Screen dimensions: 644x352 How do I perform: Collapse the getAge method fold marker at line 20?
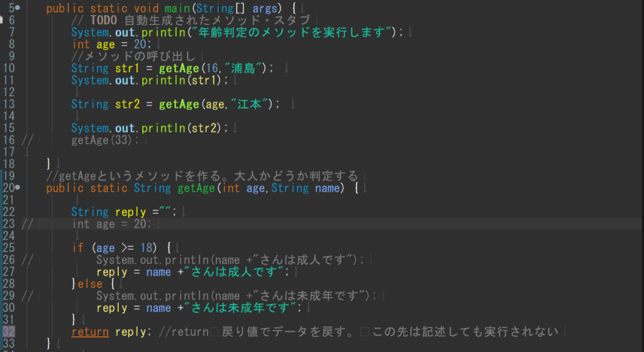(x=18, y=187)
